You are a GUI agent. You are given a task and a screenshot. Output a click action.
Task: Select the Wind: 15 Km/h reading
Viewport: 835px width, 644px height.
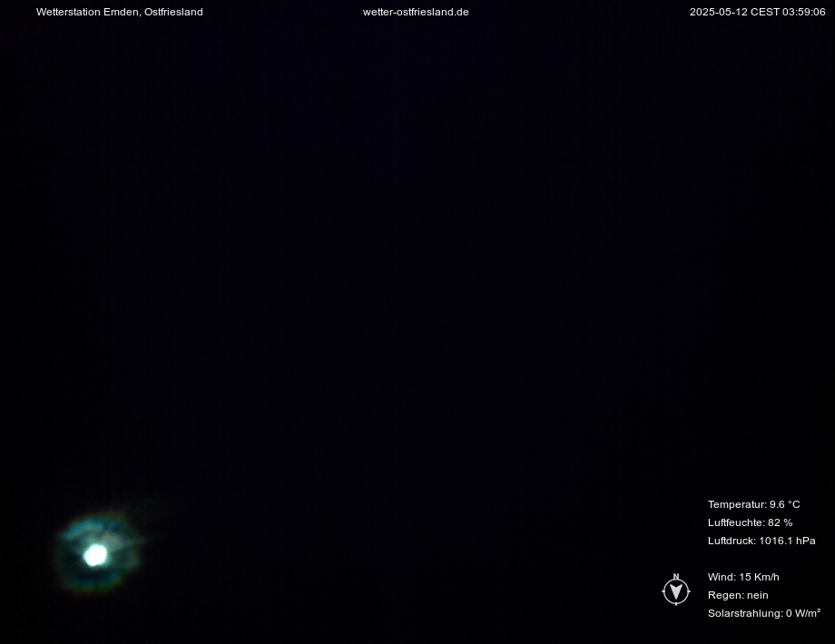click(x=743, y=577)
